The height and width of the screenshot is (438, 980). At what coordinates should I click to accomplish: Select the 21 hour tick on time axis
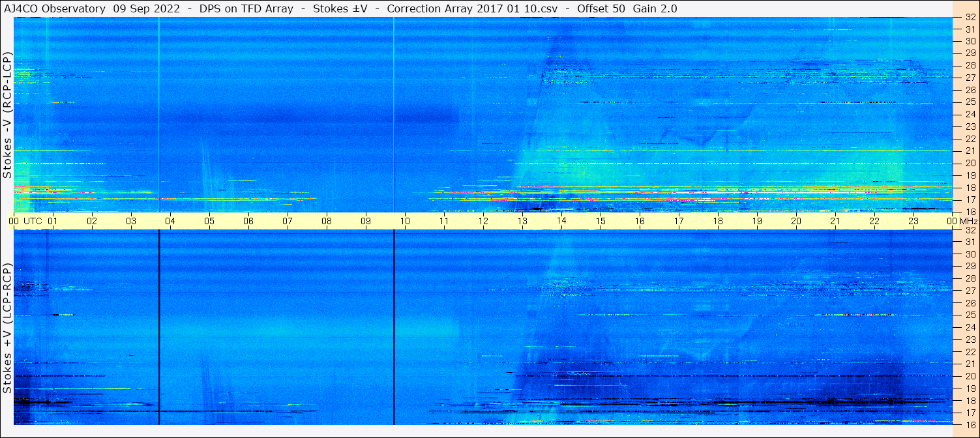835,221
